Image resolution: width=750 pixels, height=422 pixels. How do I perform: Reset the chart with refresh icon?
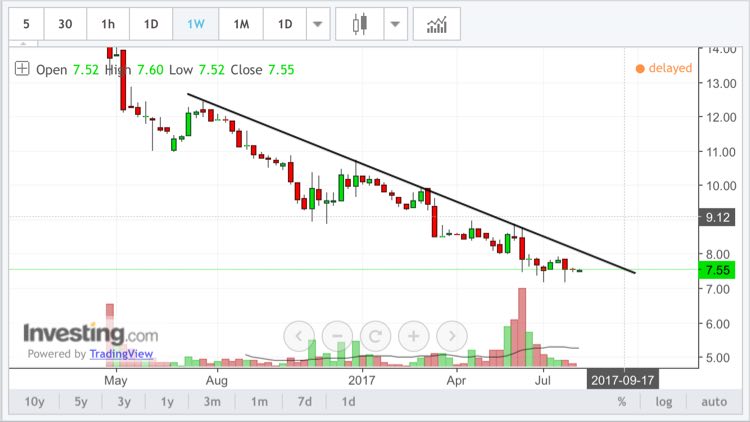coord(375,336)
